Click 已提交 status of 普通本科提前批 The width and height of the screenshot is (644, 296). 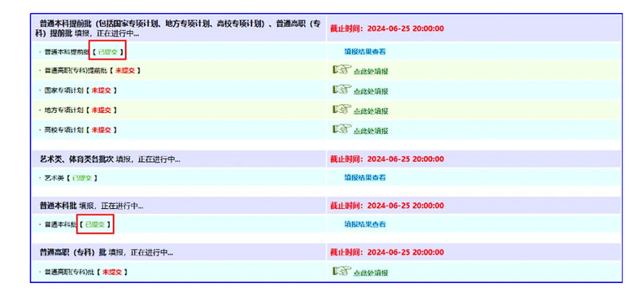[107, 52]
